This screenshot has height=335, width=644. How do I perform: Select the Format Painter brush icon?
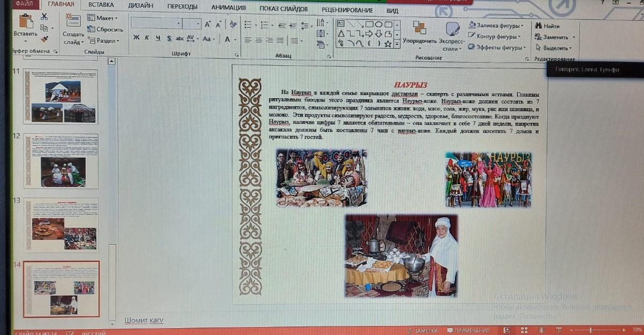44,38
